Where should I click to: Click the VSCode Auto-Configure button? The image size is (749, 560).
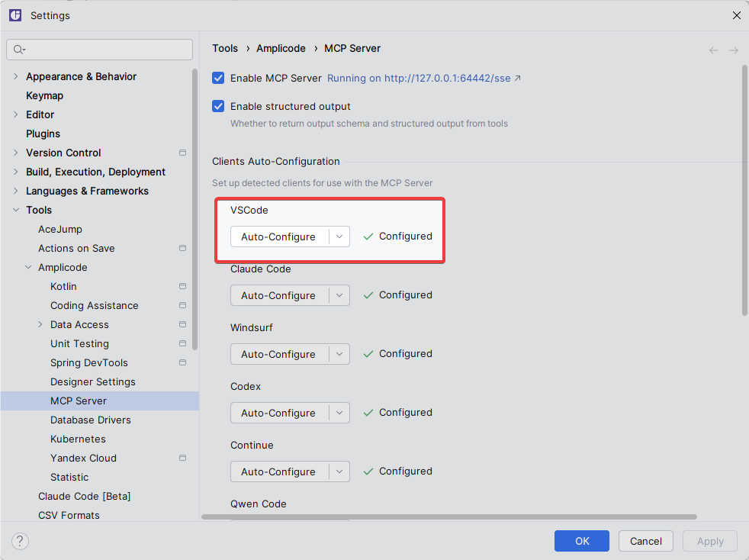coord(279,237)
